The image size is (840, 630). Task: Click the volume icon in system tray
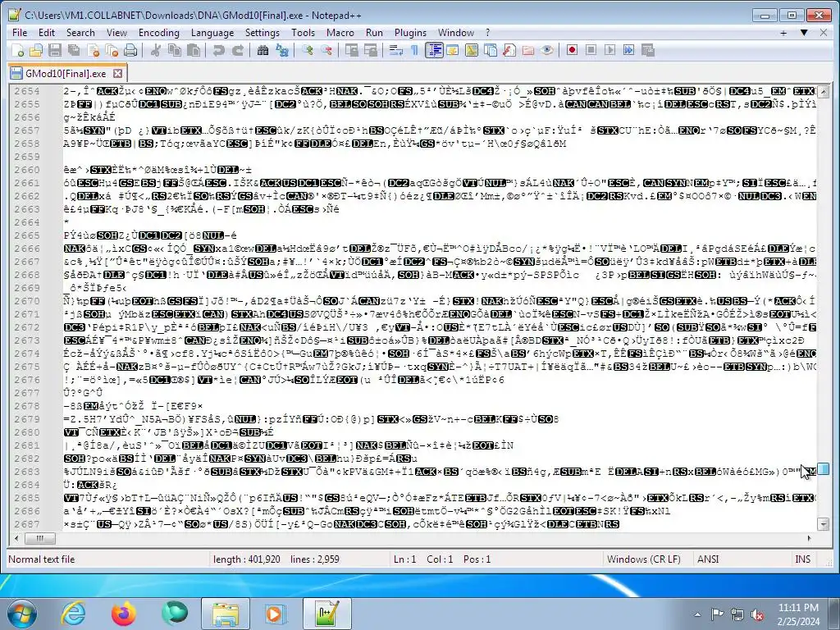[757, 614]
